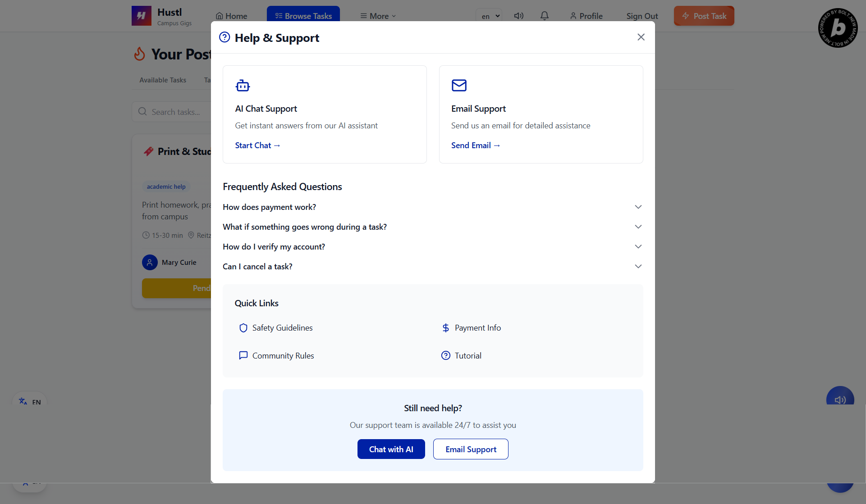The width and height of the screenshot is (866, 504).
Task: Click the Email Support envelope icon
Action: pyautogui.click(x=459, y=85)
